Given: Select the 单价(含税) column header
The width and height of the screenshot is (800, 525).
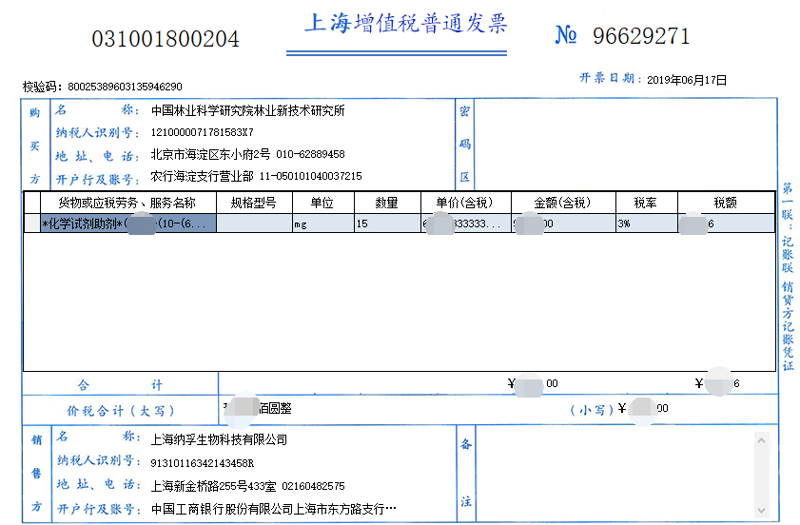Looking at the screenshot, I should point(465,203).
